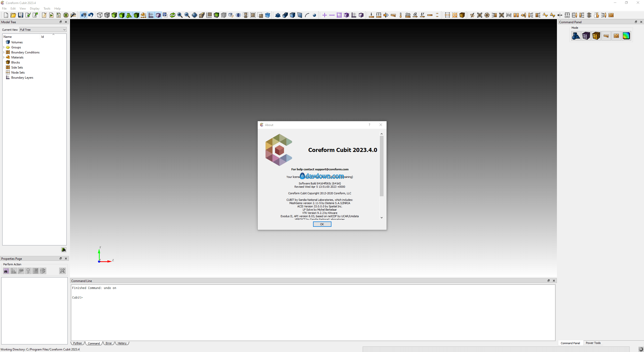Open the Display menu
The image size is (644, 352).
35,8
